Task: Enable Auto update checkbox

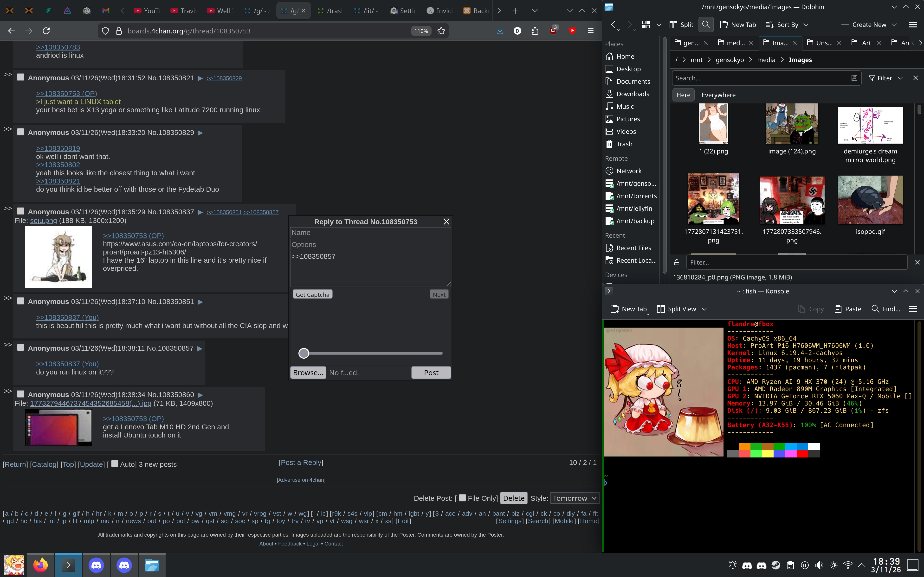Action: tap(115, 464)
